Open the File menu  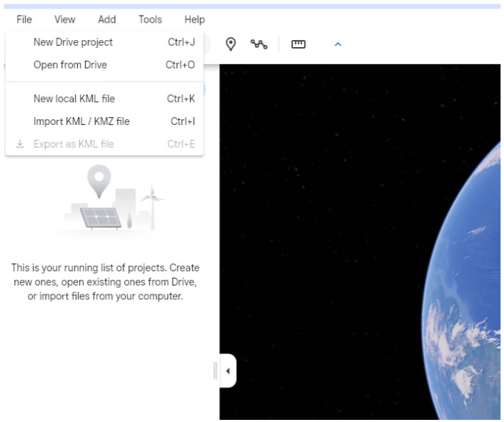point(24,19)
